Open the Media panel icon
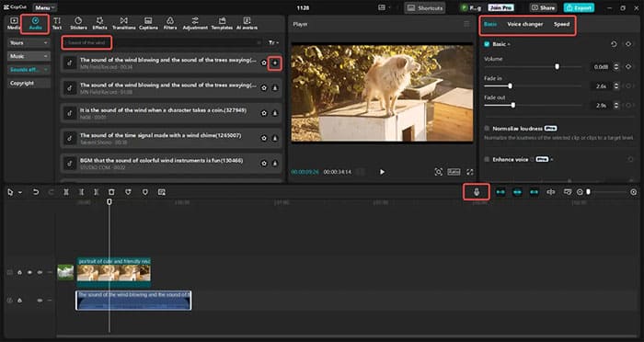Screen dimensions: 644x342 [14, 23]
